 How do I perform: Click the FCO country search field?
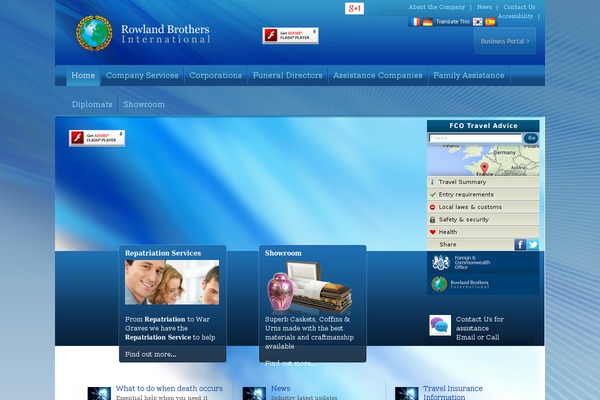[475, 138]
